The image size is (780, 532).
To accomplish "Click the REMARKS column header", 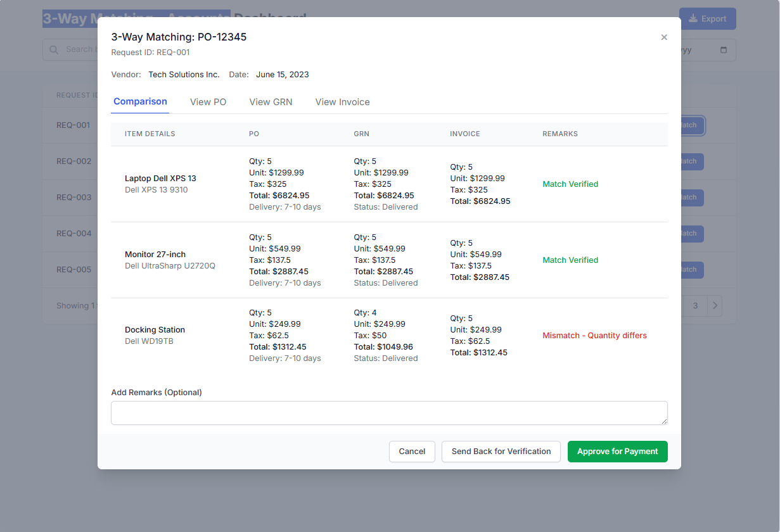I will coord(560,134).
